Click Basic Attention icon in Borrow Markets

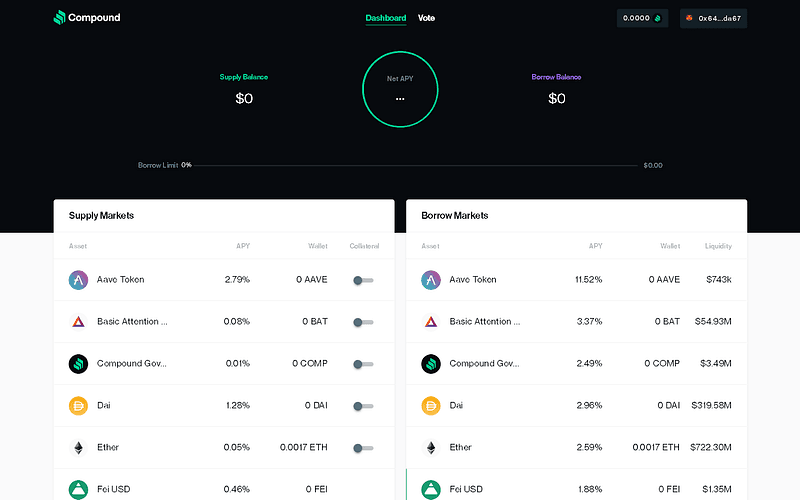[x=431, y=322]
